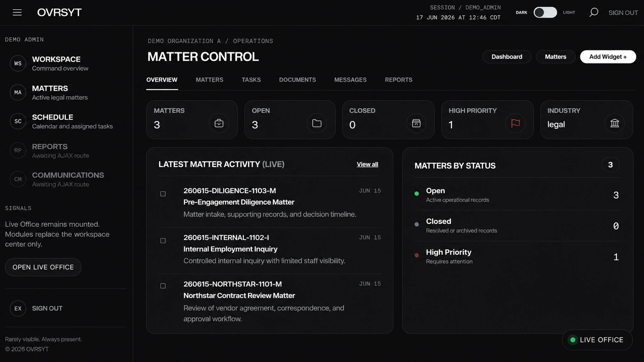Click the red flag High Priority icon

(x=515, y=123)
